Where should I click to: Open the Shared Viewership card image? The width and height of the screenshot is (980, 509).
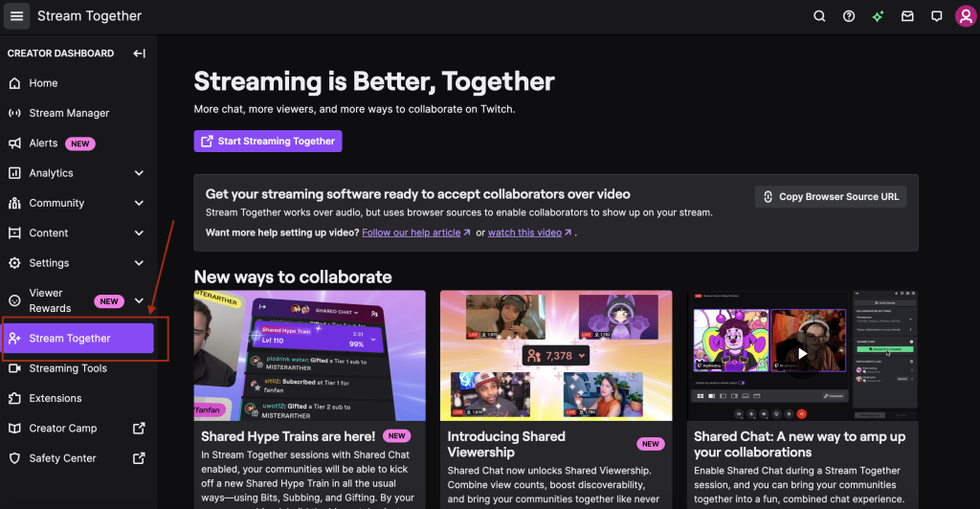coord(556,355)
